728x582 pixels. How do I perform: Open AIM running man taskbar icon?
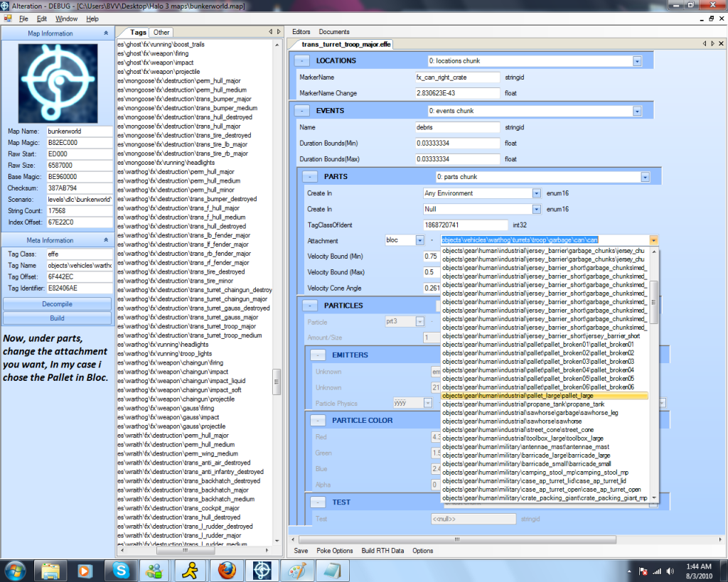click(x=190, y=571)
